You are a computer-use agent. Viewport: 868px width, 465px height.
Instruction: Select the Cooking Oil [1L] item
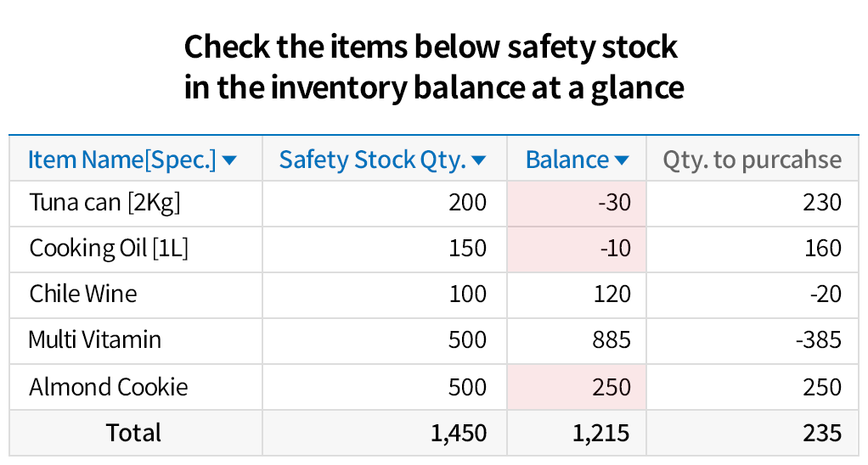click(x=109, y=248)
